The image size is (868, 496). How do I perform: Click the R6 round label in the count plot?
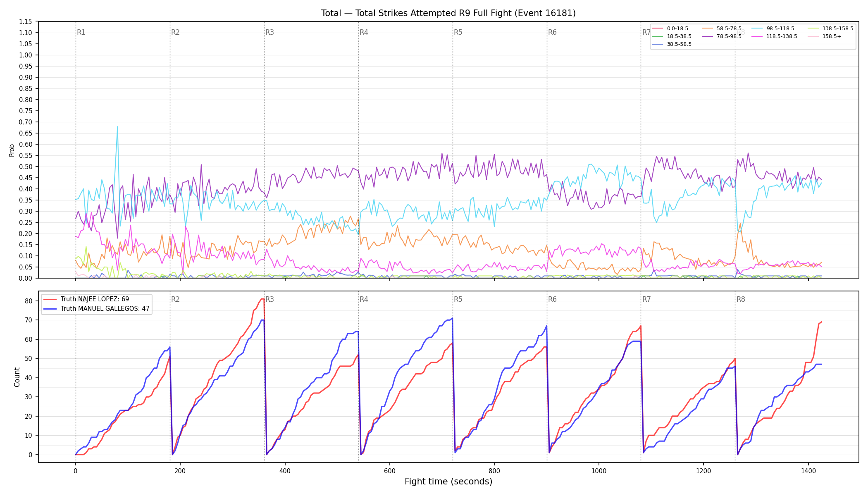click(x=552, y=299)
